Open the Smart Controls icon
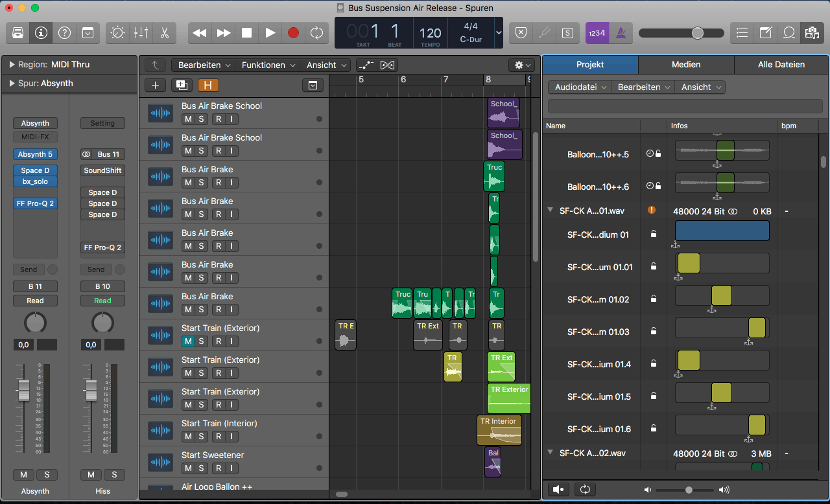This screenshot has height=504, width=830. [117, 33]
